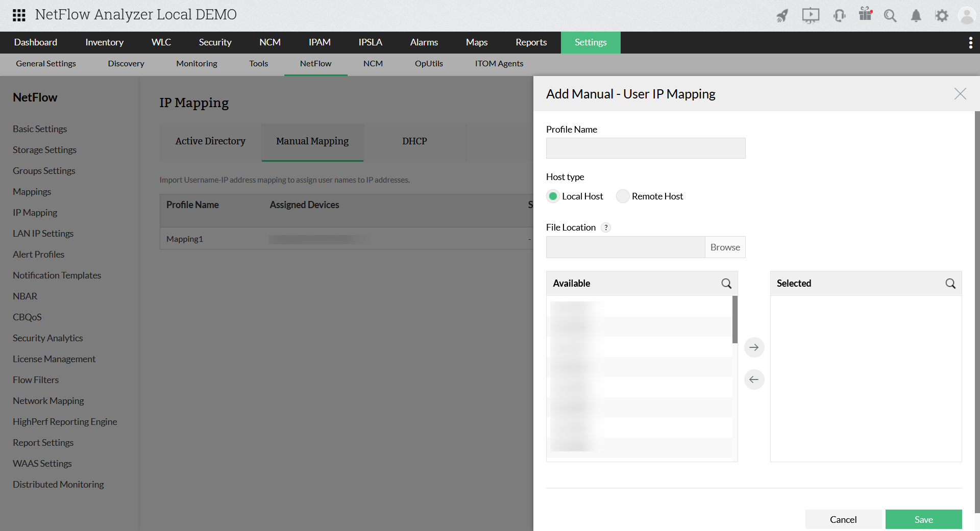Open the notifications bell
This screenshot has width=980, height=531.
tap(916, 16)
